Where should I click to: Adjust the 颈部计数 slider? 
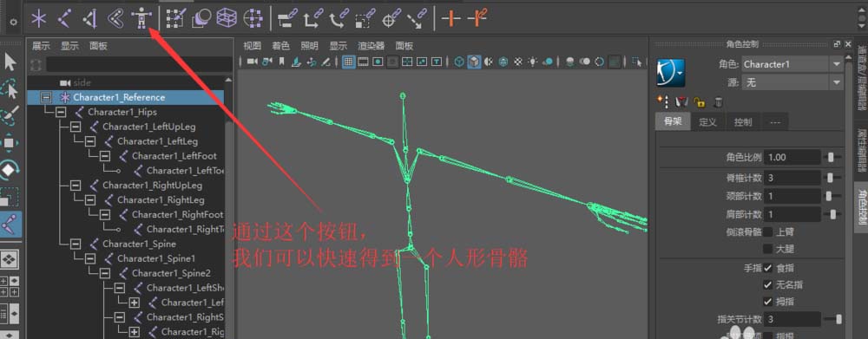pyautogui.click(x=829, y=196)
